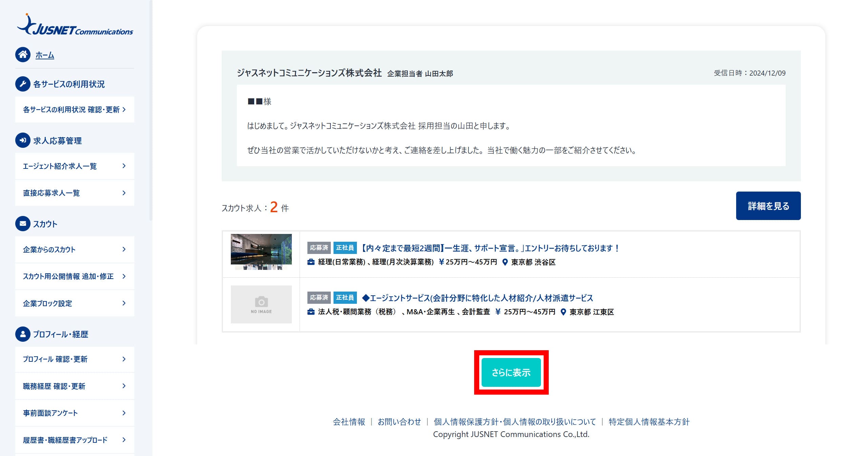Click the さらに表示 button
The width and height of the screenshot is (868, 456).
[511, 372]
